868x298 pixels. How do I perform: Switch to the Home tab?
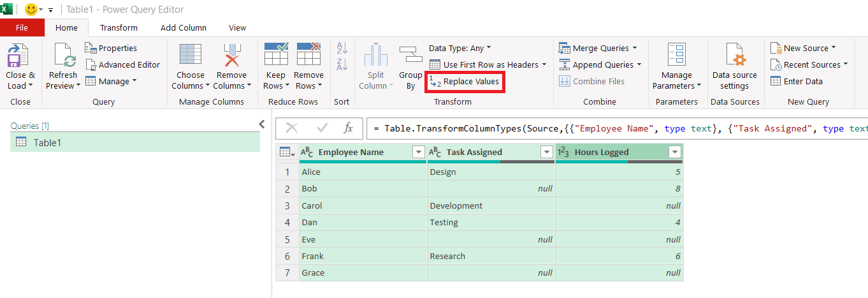tap(66, 27)
